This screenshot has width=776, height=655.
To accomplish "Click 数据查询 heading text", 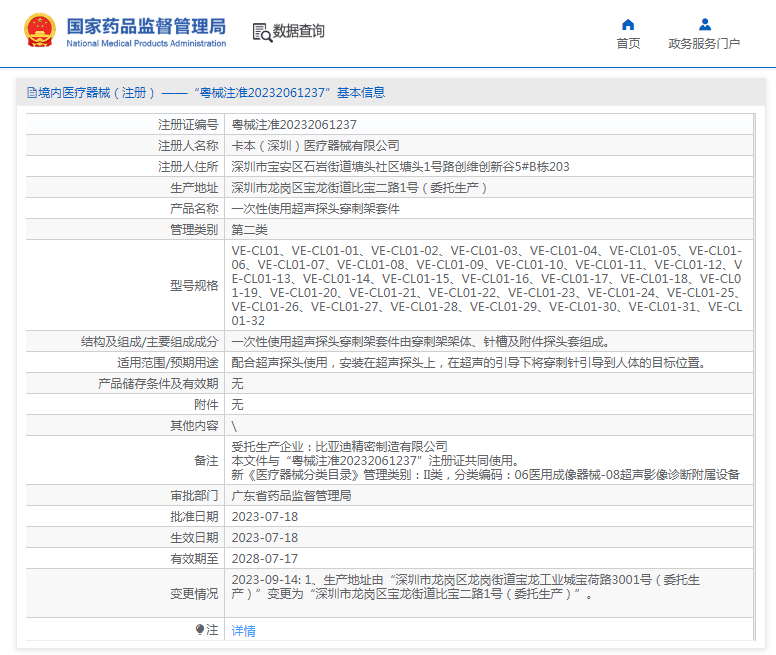I will point(299,31).
